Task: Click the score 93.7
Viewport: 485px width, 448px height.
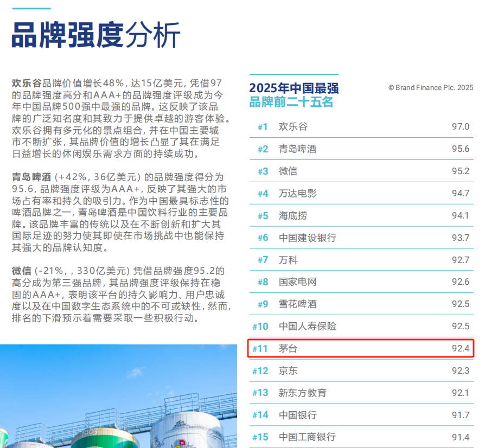Action: 461,238
